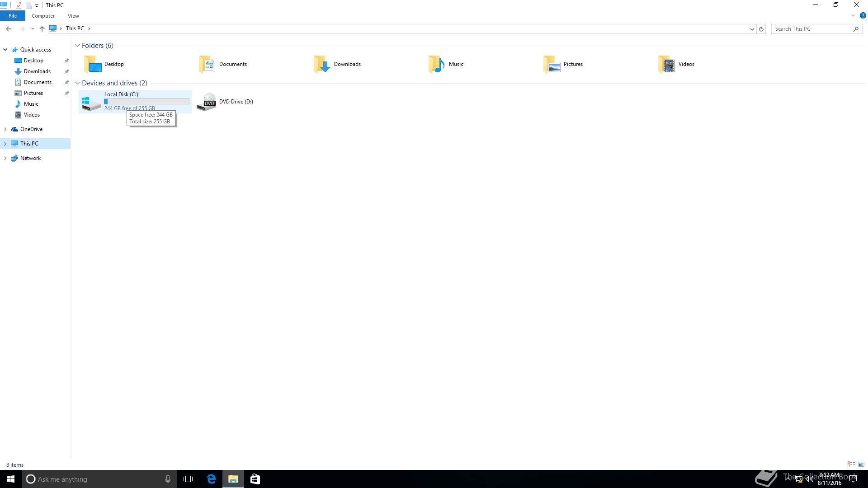The width and height of the screenshot is (868, 488).
Task: Click Videos in the navigation pane
Action: tap(32, 115)
